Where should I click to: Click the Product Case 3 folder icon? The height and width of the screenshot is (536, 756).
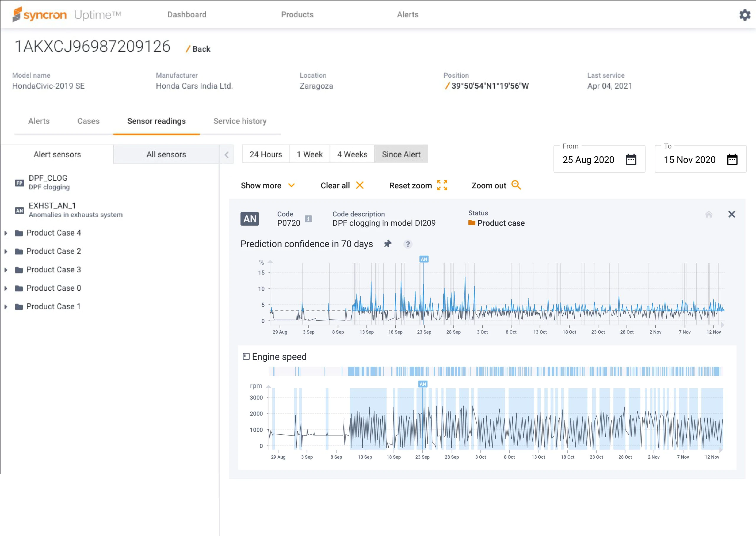click(x=19, y=270)
